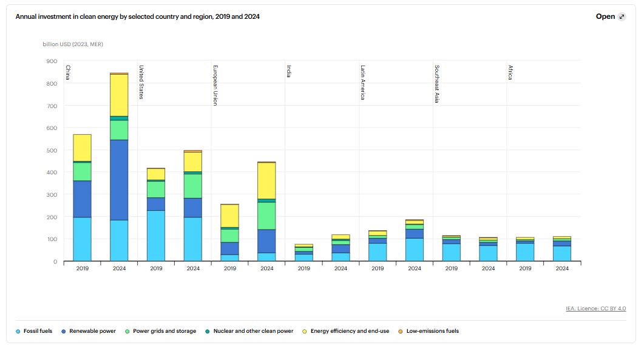Click the Southeast Asia region label
Image resolution: width=644 pixels, height=345 pixels.
pos(436,84)
